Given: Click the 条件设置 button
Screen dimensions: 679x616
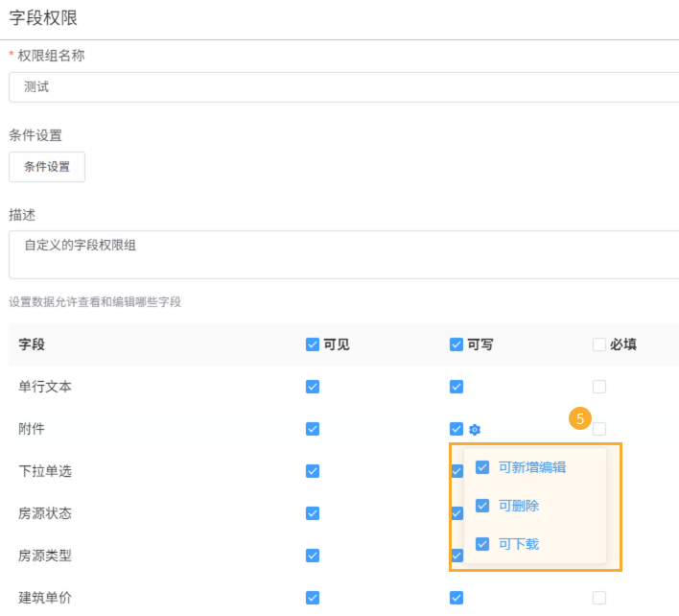Looking at the screenshot, I should pyautogui.click(x=47, y=167).
